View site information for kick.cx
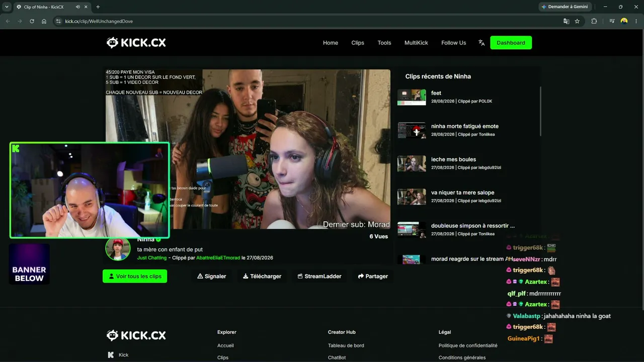This screenshot has height=362, width=644. click(x=58, y=21)
